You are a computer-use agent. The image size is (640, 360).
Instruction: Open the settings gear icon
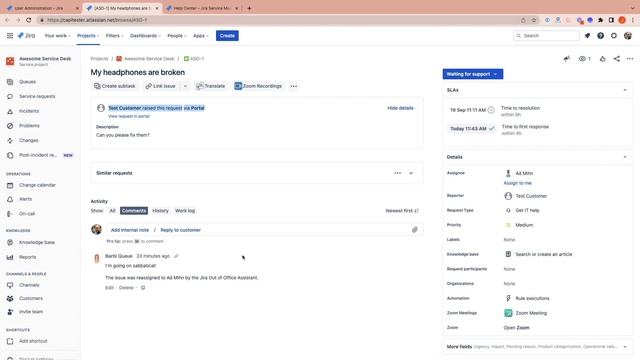click(614, 36)
